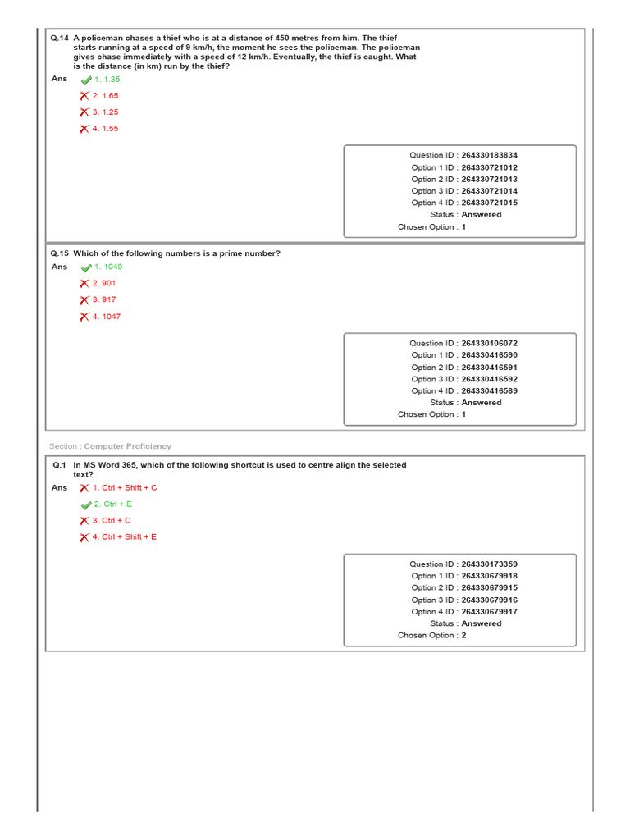Select answer text '2. 901'
The width and height of the screenshot is (630, 840).
click(104, 283)
